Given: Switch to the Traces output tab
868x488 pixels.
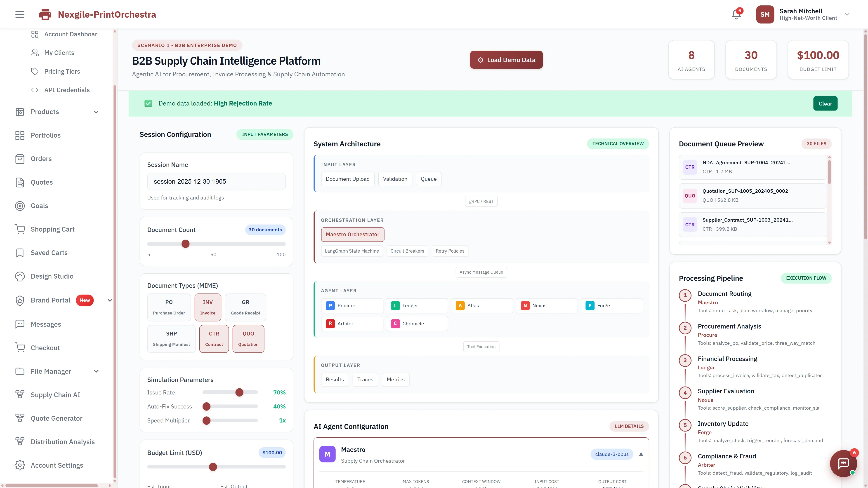Looking at the screenshot, I should tap(365, 379).
